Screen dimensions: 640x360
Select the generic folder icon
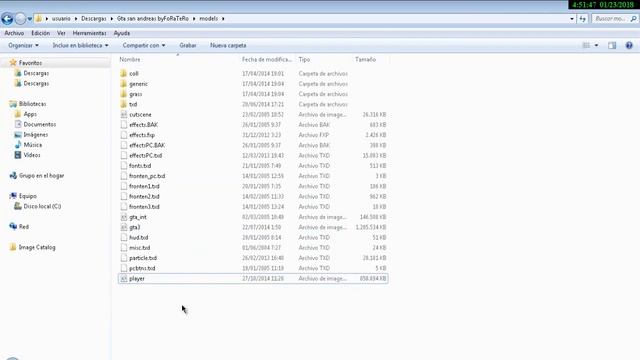click(x=124, y=84)
